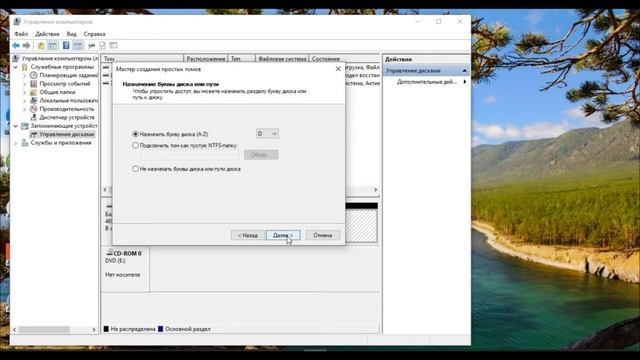The image size is (640, 360).
Task: Click the Основной раздел blue legend swatch
Action: pyautogui.click(x=160, y=329)
